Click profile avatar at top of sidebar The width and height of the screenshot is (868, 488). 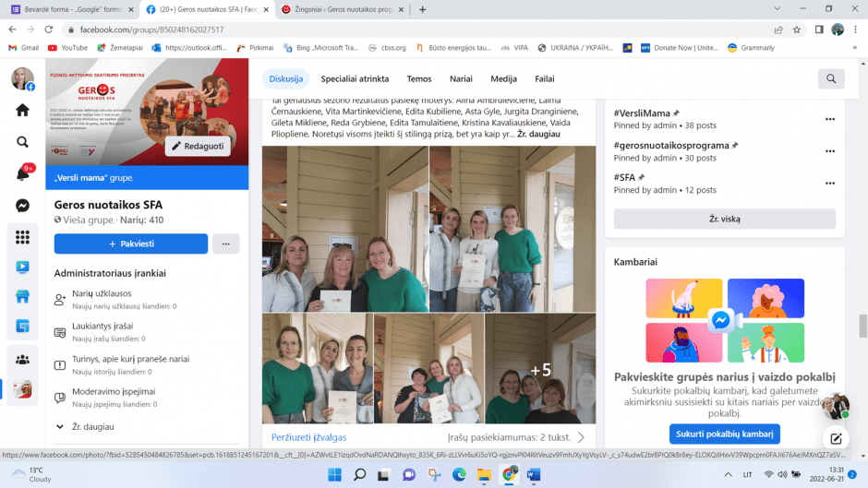(23, 79)
